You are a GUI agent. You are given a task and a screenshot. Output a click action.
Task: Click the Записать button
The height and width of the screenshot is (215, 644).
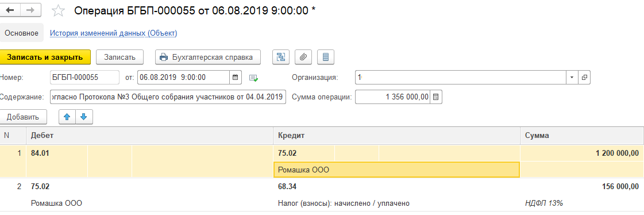pyautogui.click(x=119, y=57)
